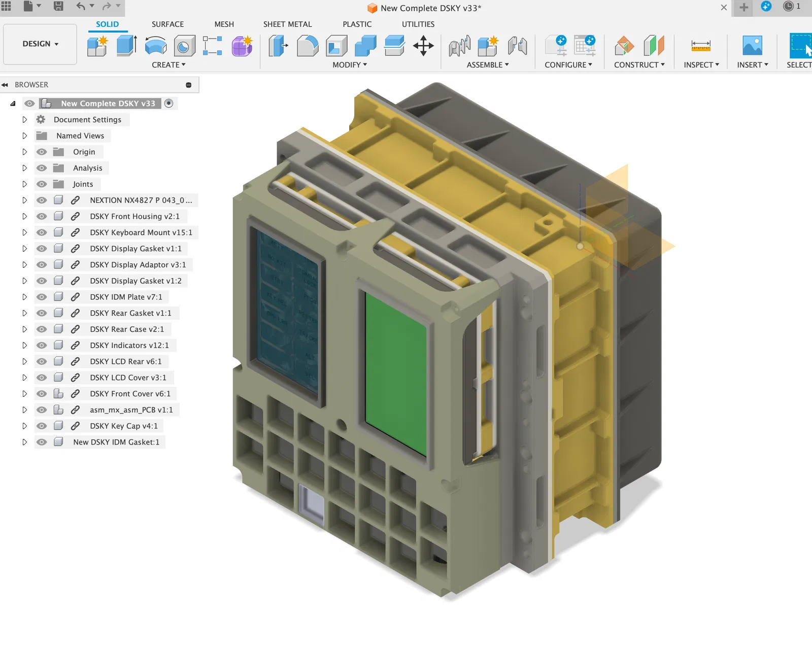Viewport: 812px width, 649px height.
Task: Select the Solid tab
Action: [107, 24]
